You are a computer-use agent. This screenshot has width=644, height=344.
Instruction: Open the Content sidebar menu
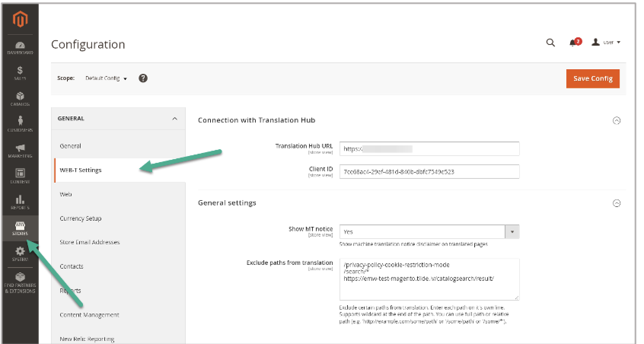point(20,176)
